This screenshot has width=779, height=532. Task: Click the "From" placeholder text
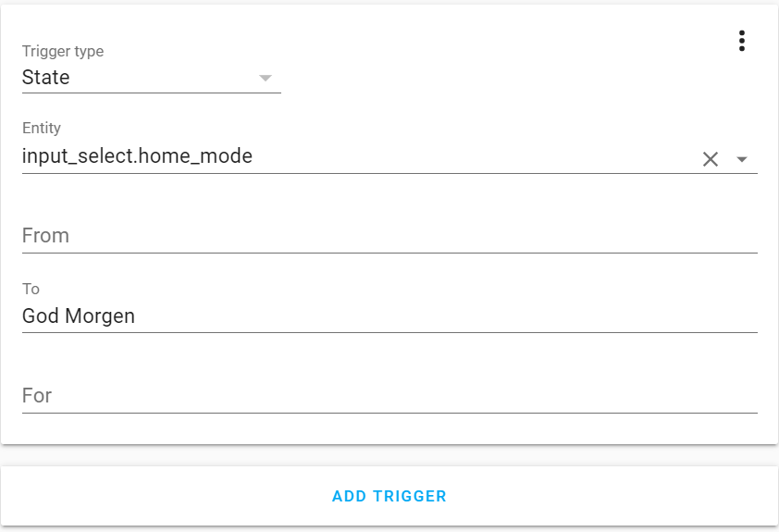tap(45, 236)
